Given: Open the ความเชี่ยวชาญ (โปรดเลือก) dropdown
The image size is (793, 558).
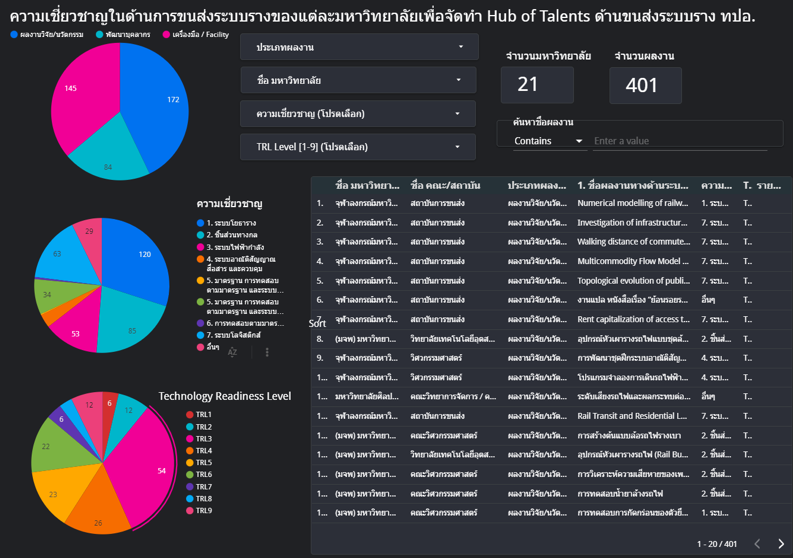Looking at the screenshot, I should [359, 114].
